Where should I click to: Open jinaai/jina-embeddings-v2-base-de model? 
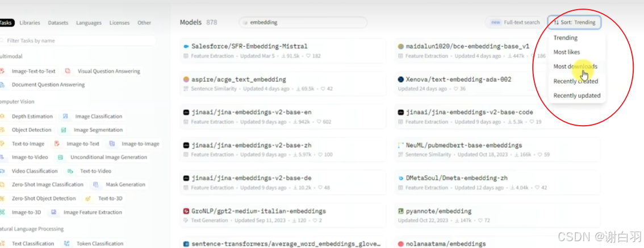283,183
